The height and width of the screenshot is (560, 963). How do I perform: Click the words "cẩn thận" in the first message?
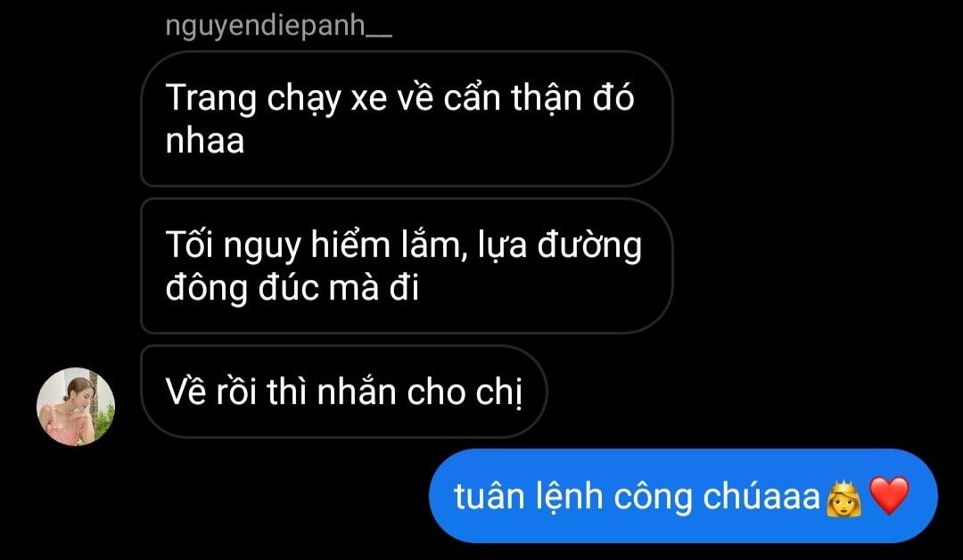pyautogui.click(x=512, y=97)
